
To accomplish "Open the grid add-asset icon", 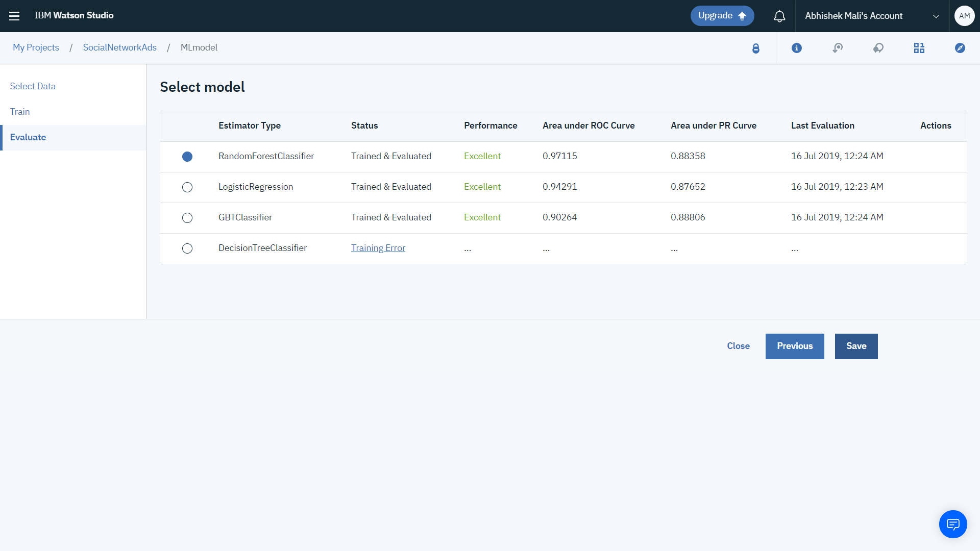I will [x=919, y=48].
